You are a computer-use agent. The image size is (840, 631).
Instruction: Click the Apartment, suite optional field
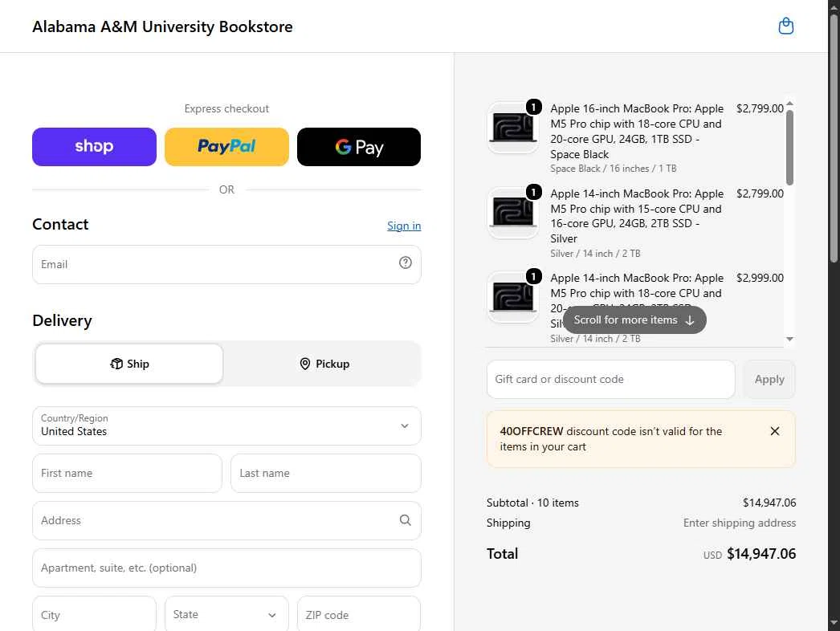point(226,568)
